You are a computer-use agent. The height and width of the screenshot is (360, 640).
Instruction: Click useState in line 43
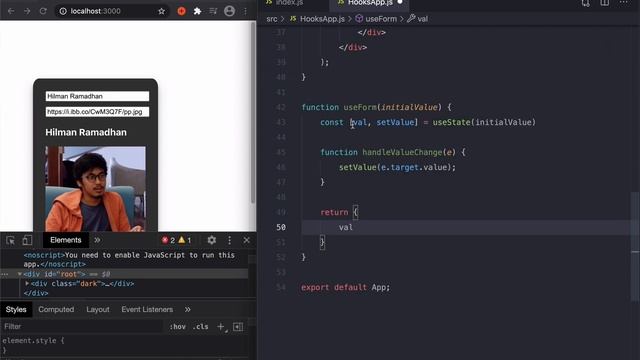click(x=451, y=122)
